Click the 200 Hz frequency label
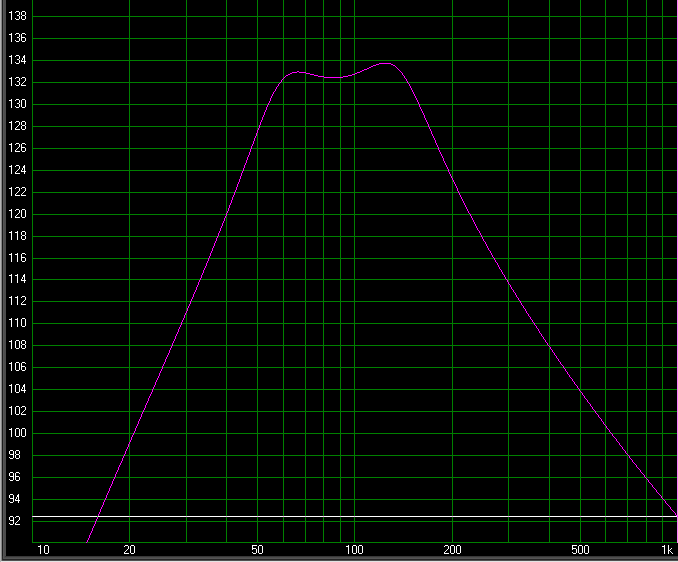678x562 pixels. point(452,550)
